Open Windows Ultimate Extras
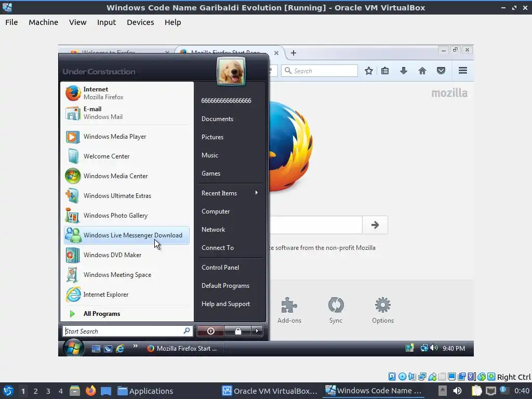Screen dimensions: 532x399 click(x=127, y=196)
